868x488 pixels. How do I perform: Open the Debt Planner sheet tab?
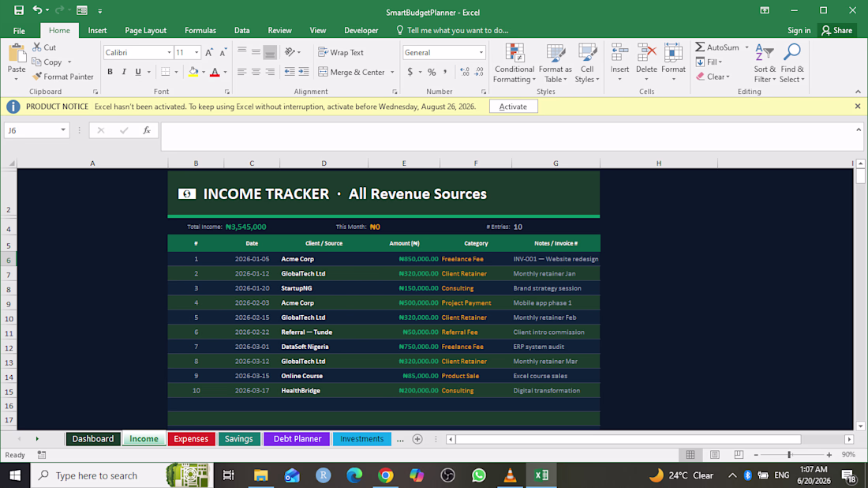(x=297, y=439)
